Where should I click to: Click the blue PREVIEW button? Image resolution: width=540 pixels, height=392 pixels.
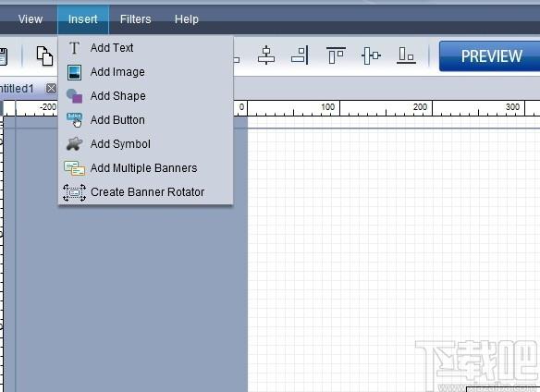coord(490,56)
